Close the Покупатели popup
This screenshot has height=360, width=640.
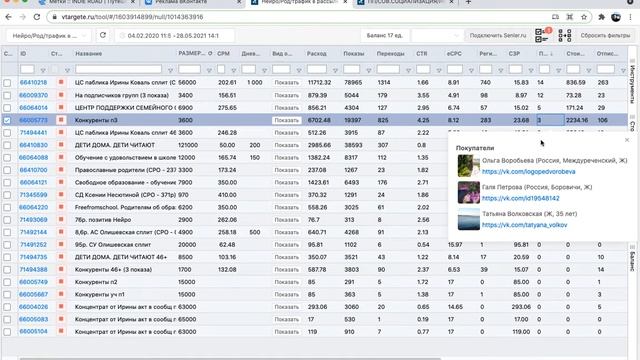(627, 140)
